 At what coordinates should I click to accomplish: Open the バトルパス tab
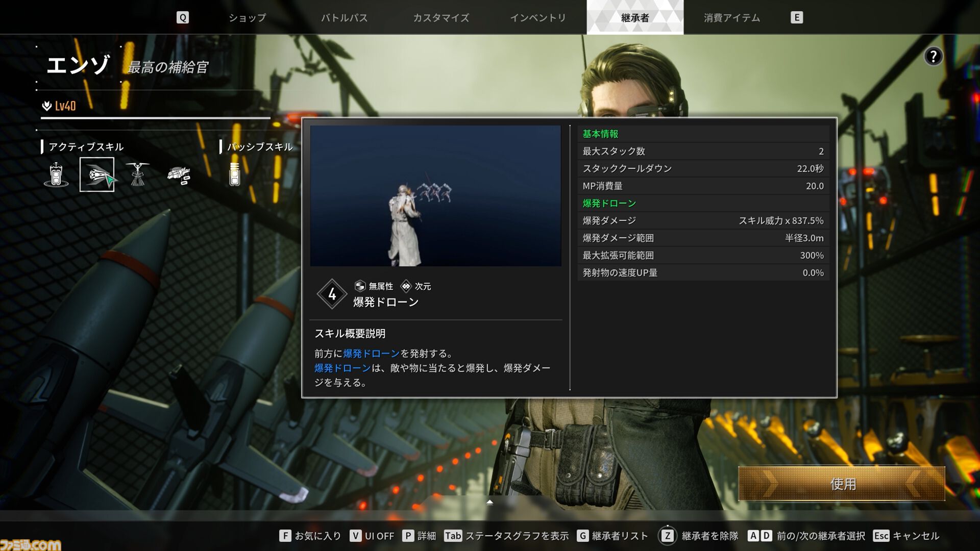[x=345, y=17]
